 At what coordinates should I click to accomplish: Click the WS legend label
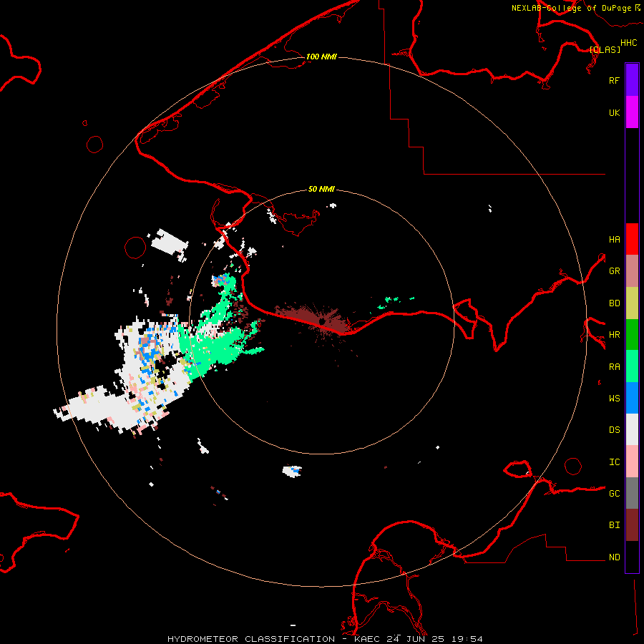click(614, 399)
